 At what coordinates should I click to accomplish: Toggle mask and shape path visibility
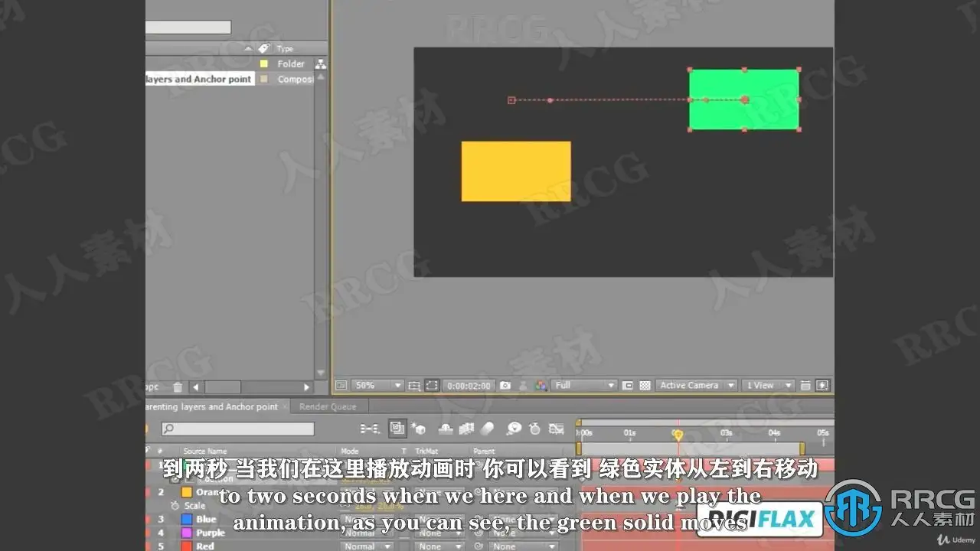(x=432, y=386)
